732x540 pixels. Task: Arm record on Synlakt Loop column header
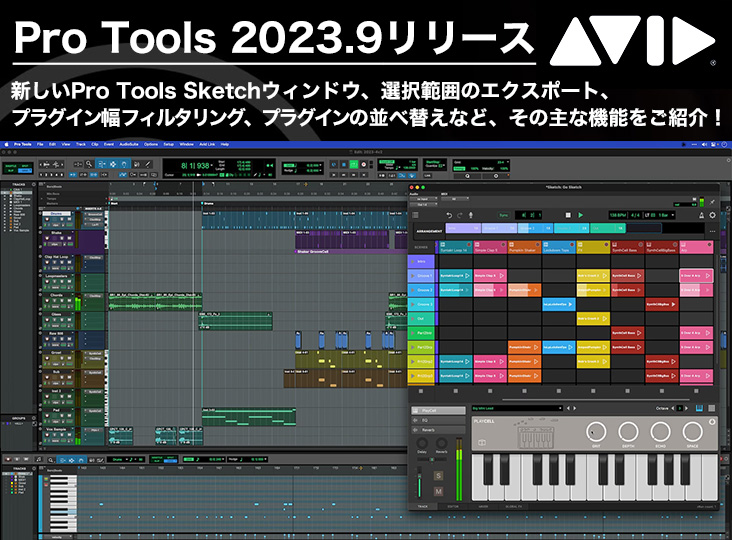pyautogui.click(x=469, y=245)
